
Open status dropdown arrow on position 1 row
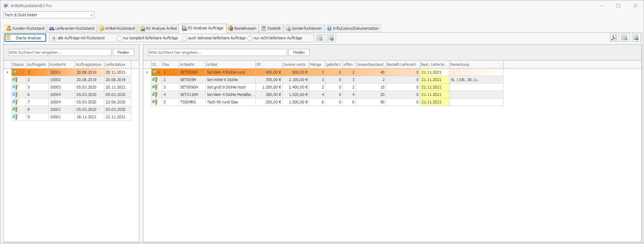click(159, 73)
